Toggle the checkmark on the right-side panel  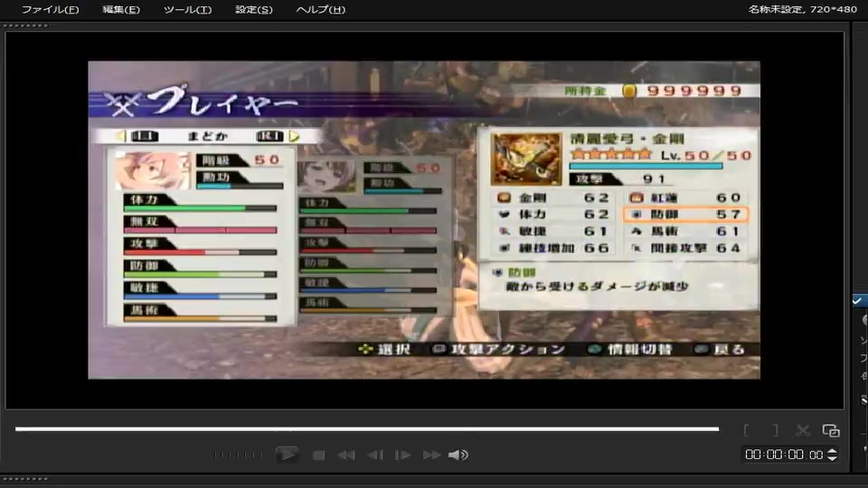[x=857, y=301]
